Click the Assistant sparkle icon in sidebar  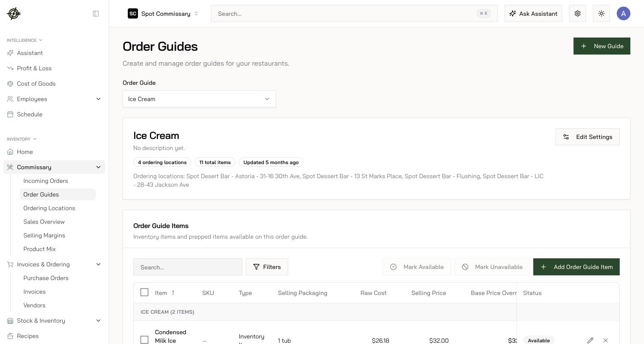click(x=10, y=53)
